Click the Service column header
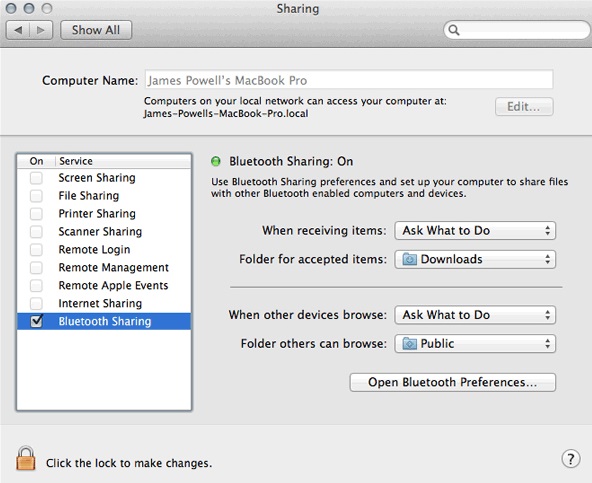This screenshot has height=483, width=592. pos(124,161)
